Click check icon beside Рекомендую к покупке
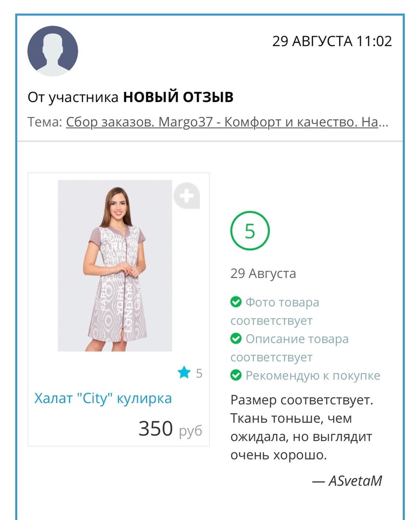Screen dimensions: 420x520 [x=236, y=375]
